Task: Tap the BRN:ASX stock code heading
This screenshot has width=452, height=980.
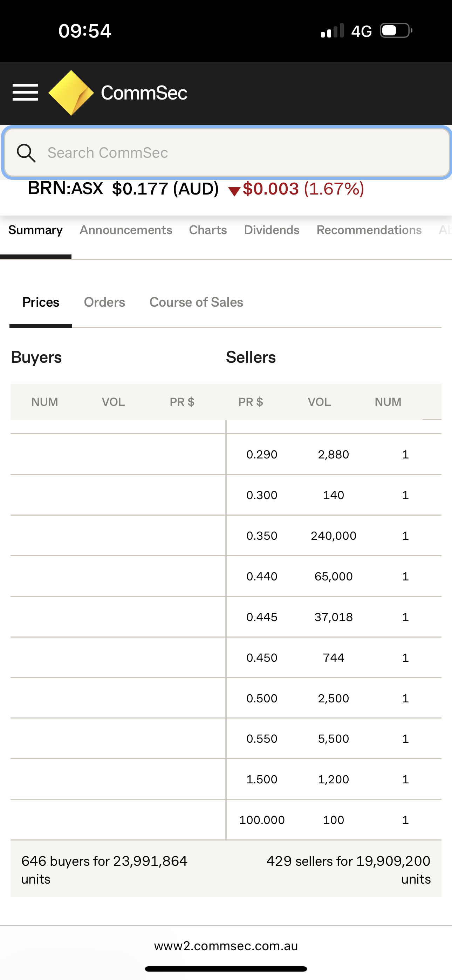Action: pyautogui.click(x=66, y=189)
